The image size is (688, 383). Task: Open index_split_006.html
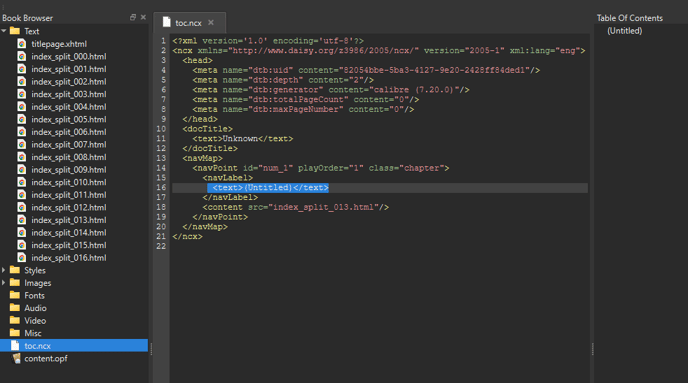pos(68,132)
